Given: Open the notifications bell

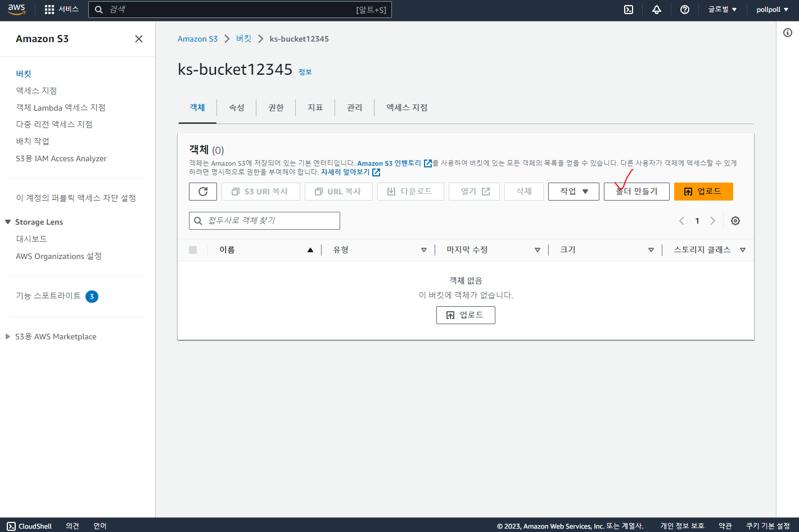Looking at the screenshot, I should point(656,10).
